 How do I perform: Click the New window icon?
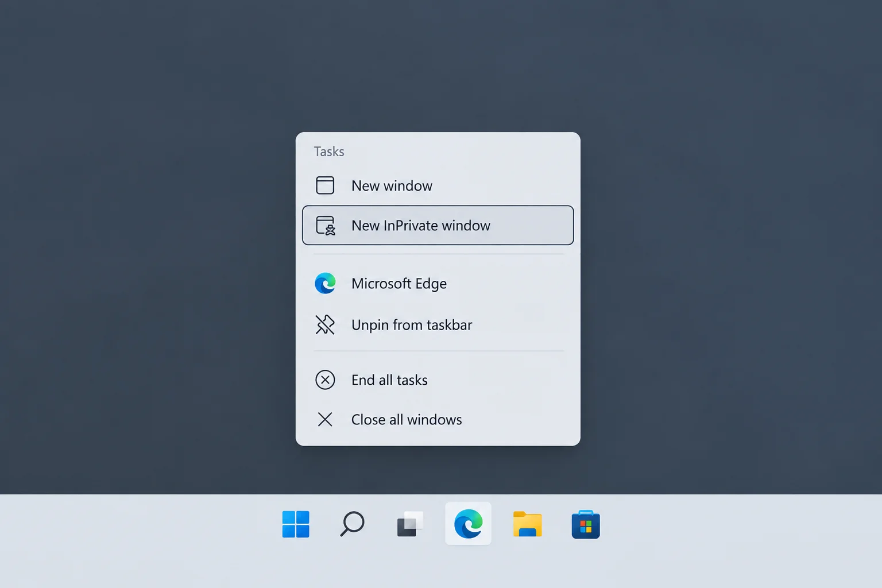[x=325, y=185]
